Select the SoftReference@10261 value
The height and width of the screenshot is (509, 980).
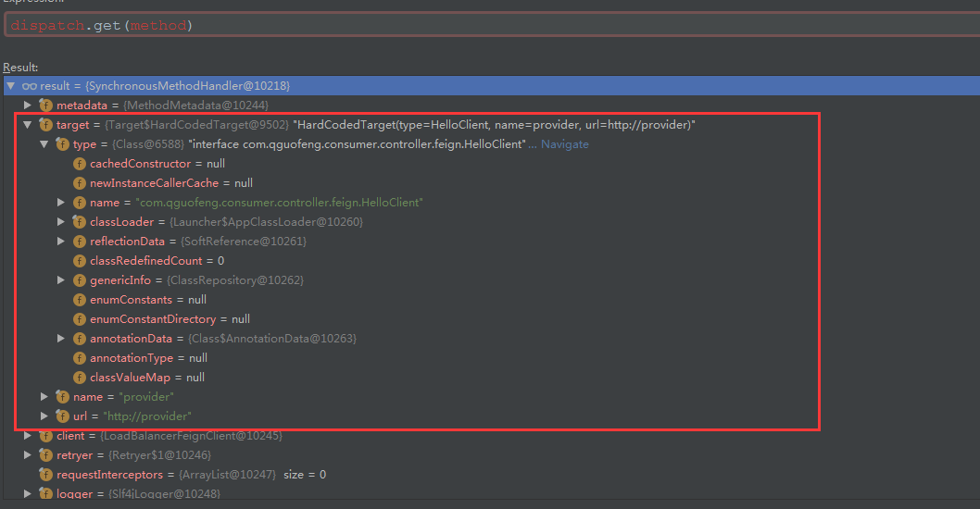244,241
